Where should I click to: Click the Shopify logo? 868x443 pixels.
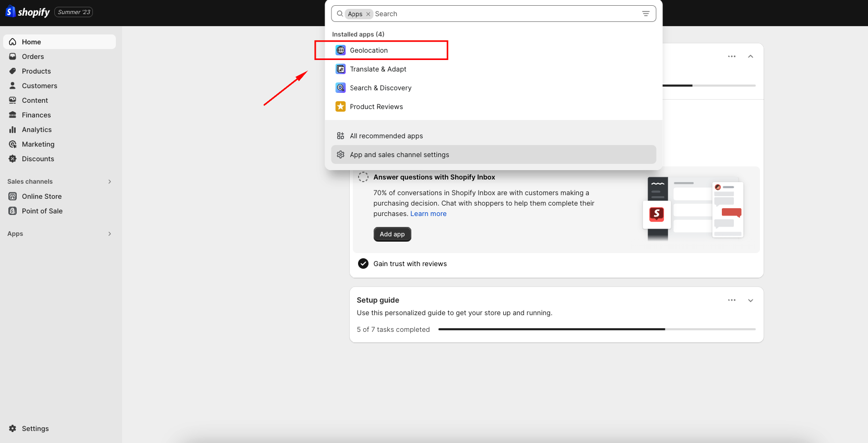28,12
